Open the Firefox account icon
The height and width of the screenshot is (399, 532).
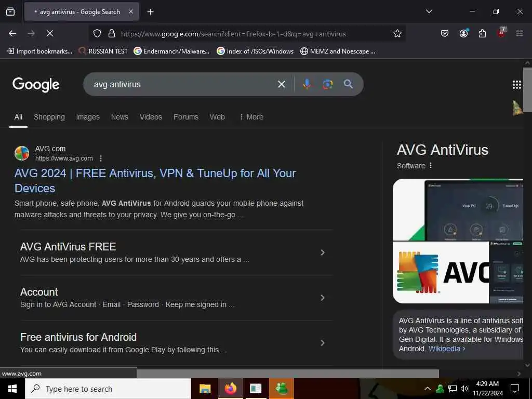(463, 33)
